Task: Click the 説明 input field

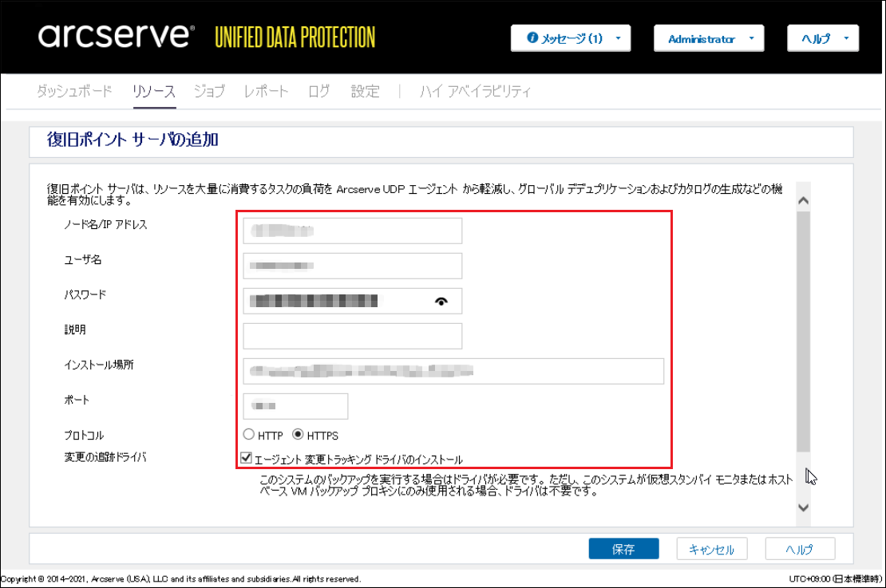Action: pos(353,336)
